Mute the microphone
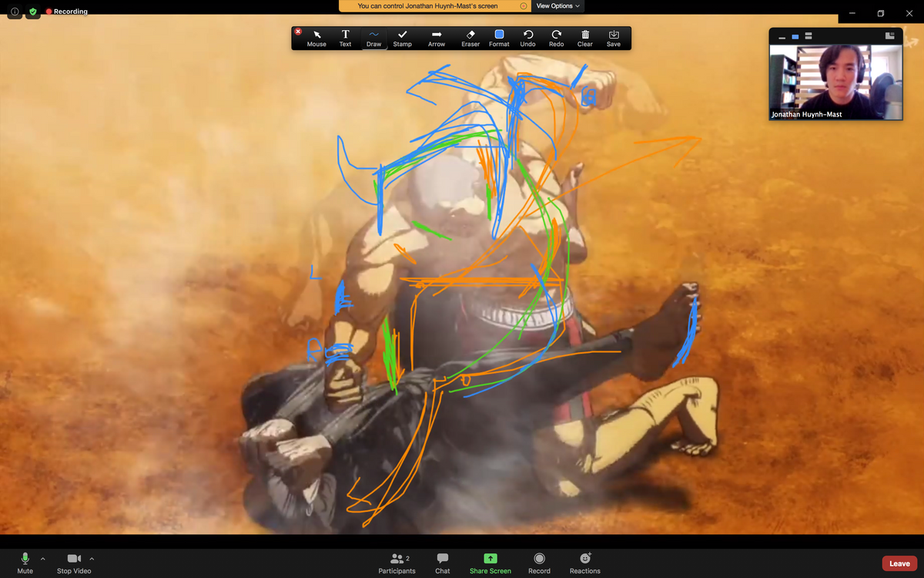 tap(25, 563)
